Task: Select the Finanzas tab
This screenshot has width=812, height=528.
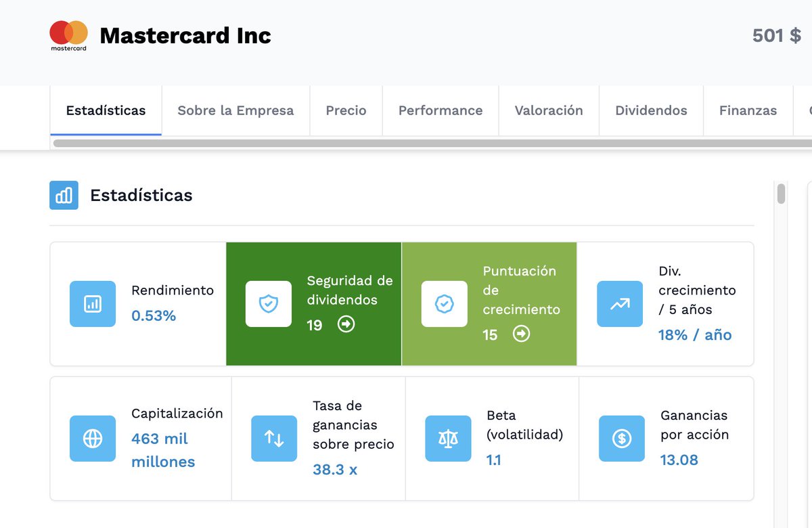Action: (x=748, y=110)
